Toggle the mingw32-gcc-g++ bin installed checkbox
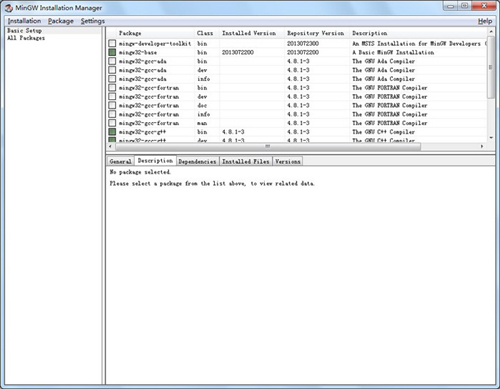500x389 pixels. (x=112, y=132)
